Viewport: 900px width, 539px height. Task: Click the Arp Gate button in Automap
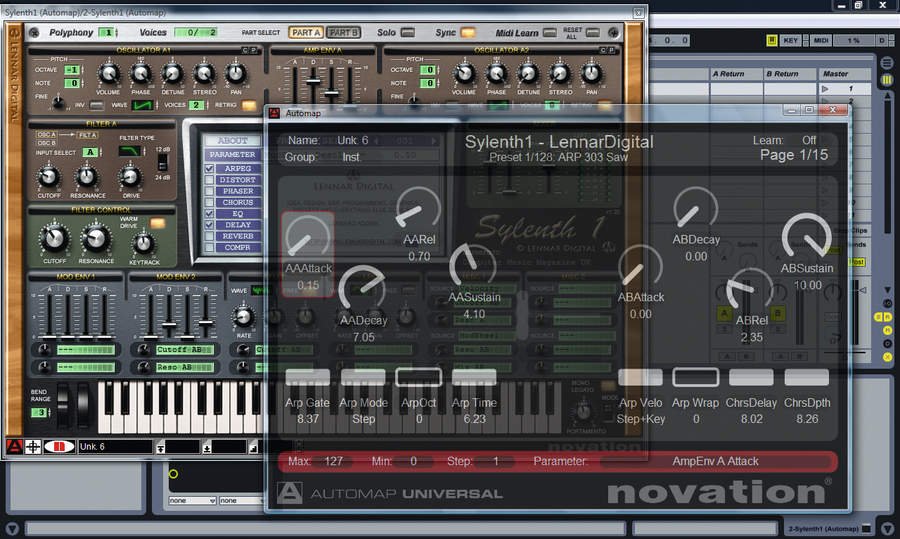coord(307,377)
